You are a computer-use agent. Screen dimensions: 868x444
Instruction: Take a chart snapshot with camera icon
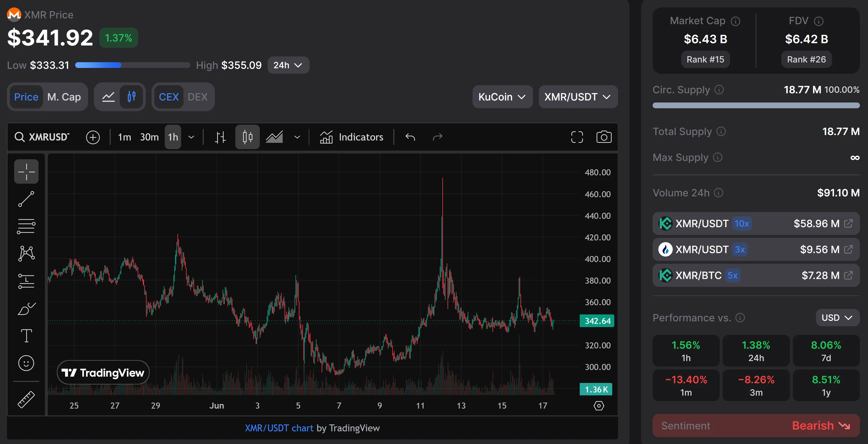[x=604, y=137]
